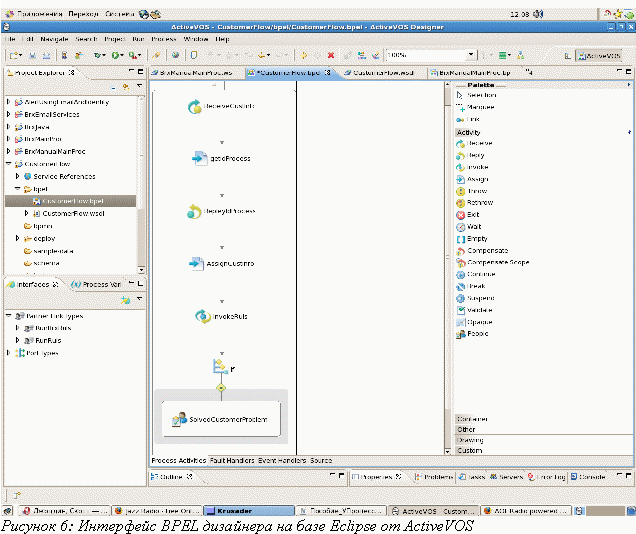
Task: Pick the Empty activity from the palette
Action: click(478, 239)
